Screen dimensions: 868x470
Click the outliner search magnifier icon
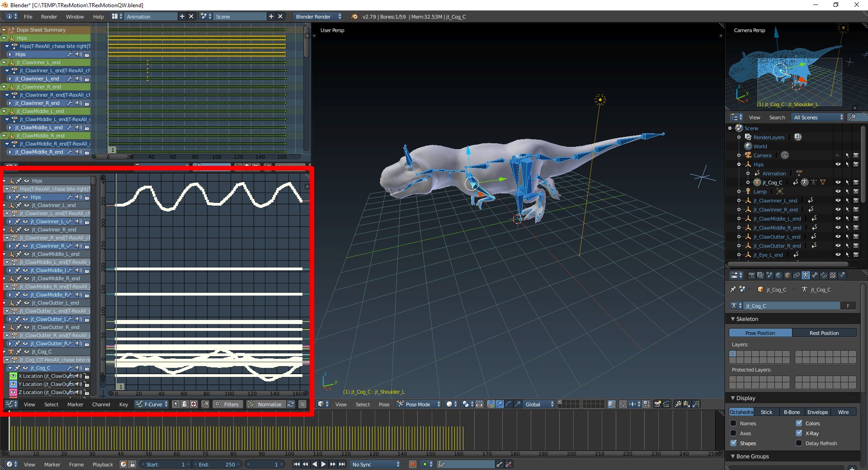[852, 117]
